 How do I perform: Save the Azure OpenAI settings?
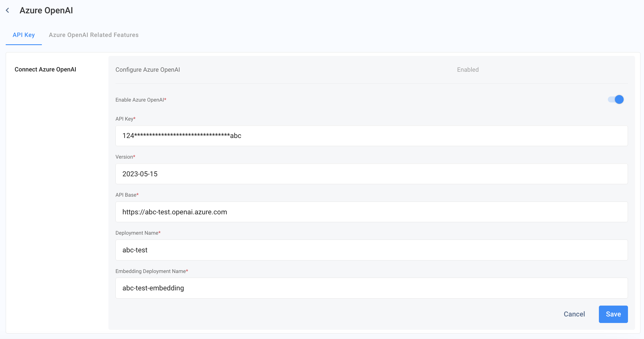pos(613,314)
